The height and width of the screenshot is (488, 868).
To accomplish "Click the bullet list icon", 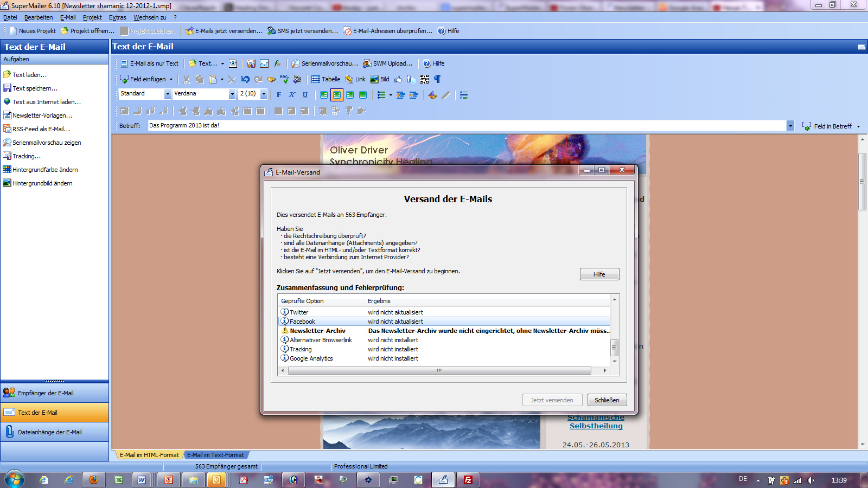I will pos(381,95).
